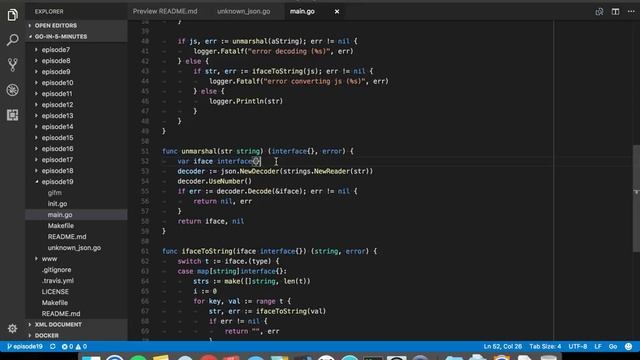Image resolution: width=640 pixels, height=360 pixels.
Task: Click 'return iface, nil' on line 58
Action: click(x=211, y=221)
